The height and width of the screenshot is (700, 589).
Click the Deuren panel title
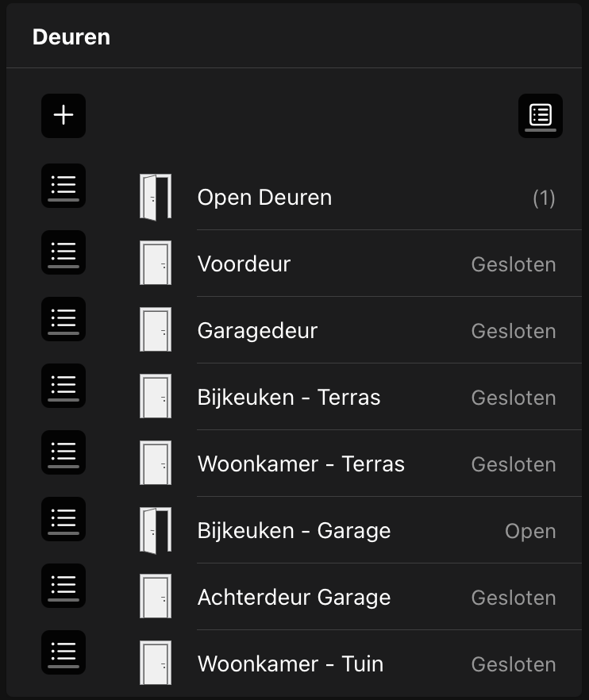(71, 37)
